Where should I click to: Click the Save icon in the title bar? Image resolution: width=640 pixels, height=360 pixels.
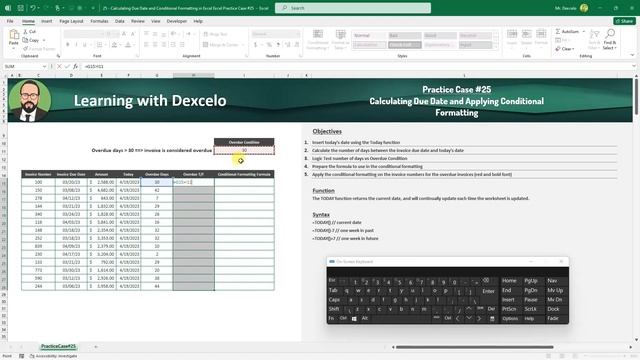[x=21, y=8]
